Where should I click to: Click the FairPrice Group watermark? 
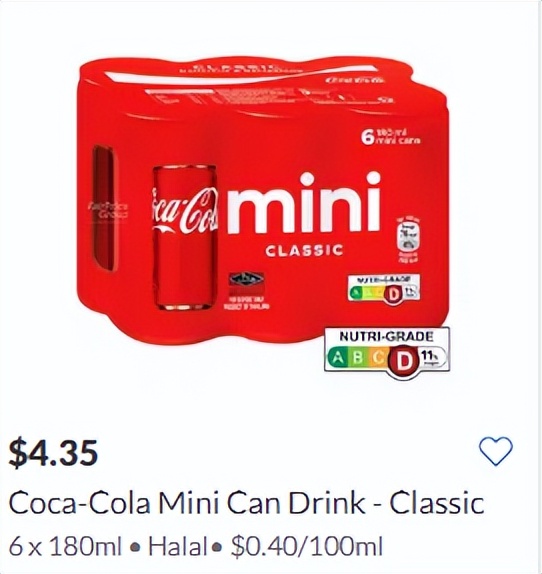[x=108, y=211]
